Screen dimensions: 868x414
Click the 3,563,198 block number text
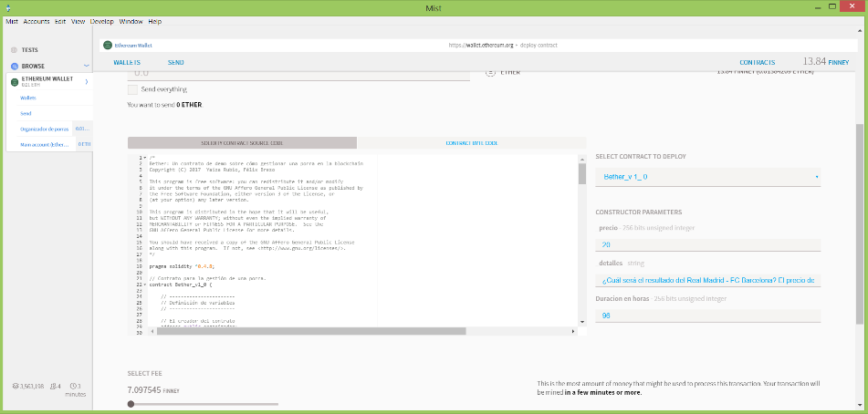32,387
